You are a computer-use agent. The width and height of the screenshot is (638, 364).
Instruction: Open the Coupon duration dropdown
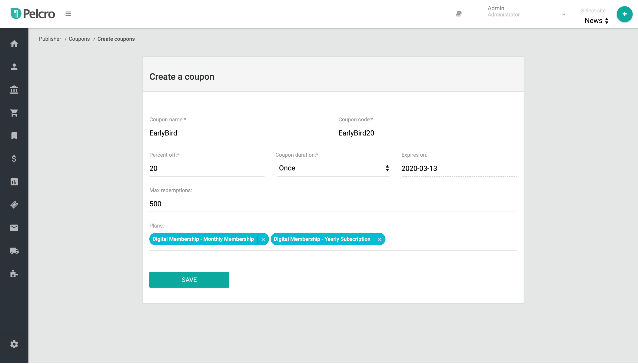point(333,168)
